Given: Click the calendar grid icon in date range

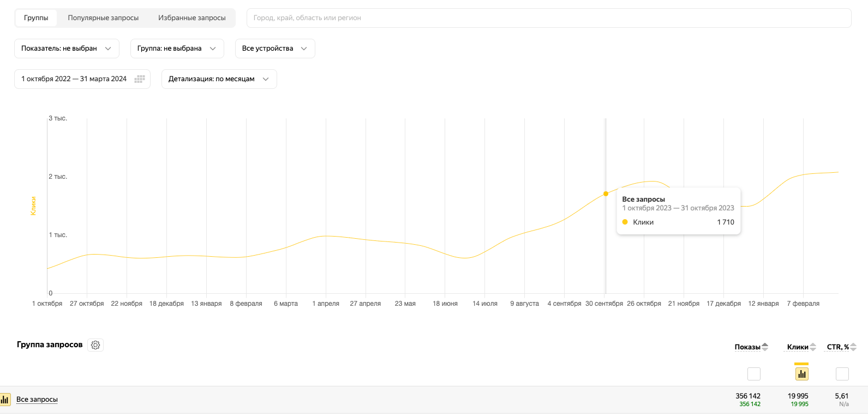Looking at the screenshot, I should tap(140, 79).
